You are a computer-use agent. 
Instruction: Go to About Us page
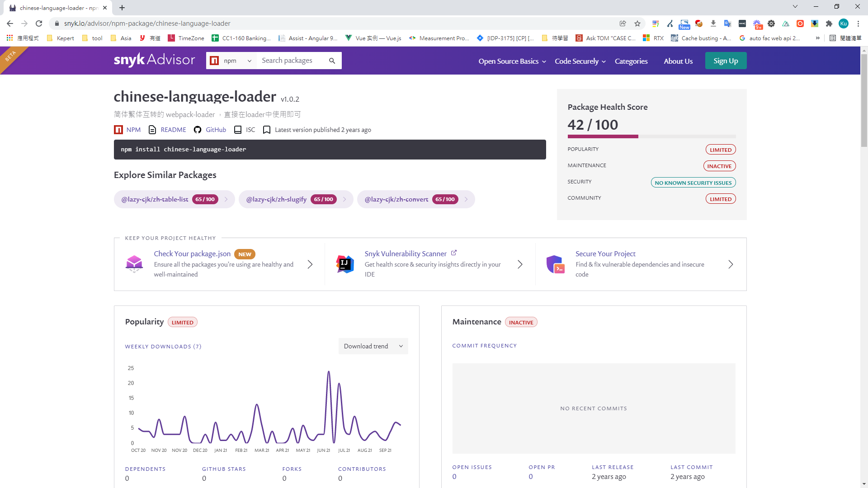[678, 61]
